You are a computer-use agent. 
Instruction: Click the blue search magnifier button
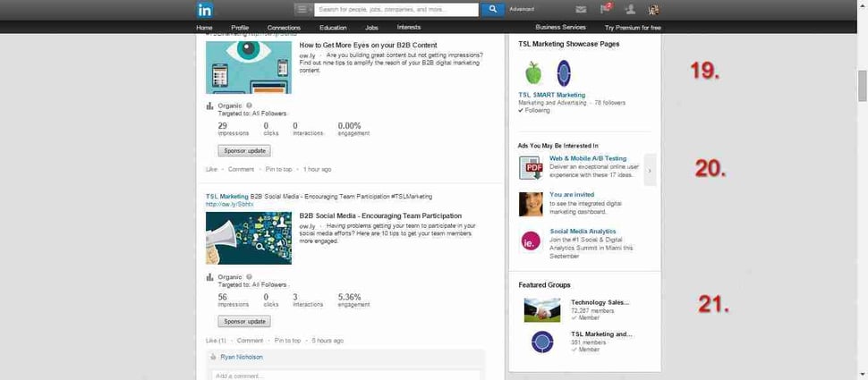[493, 10]
